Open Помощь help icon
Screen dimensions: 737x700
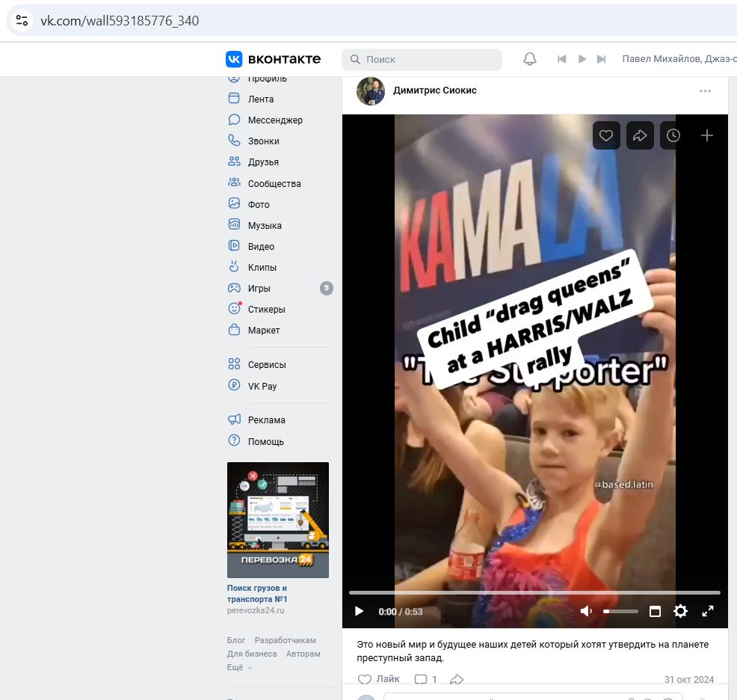click(234, 440)
